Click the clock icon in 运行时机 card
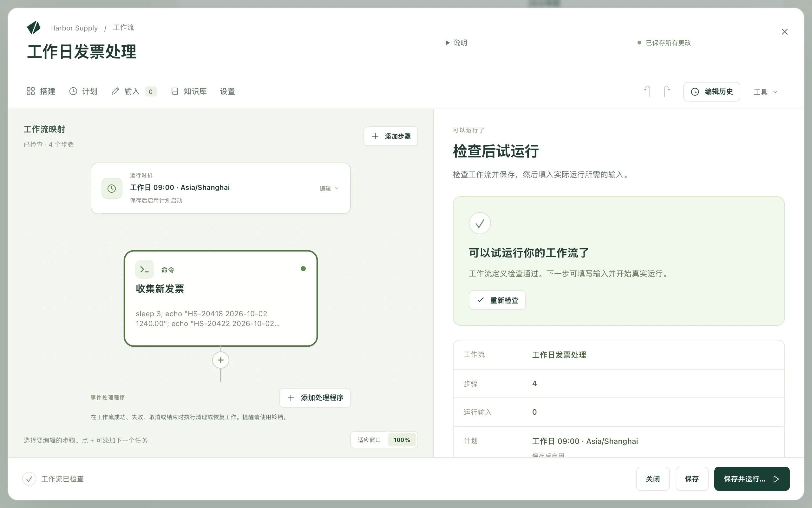 [112, 189]
